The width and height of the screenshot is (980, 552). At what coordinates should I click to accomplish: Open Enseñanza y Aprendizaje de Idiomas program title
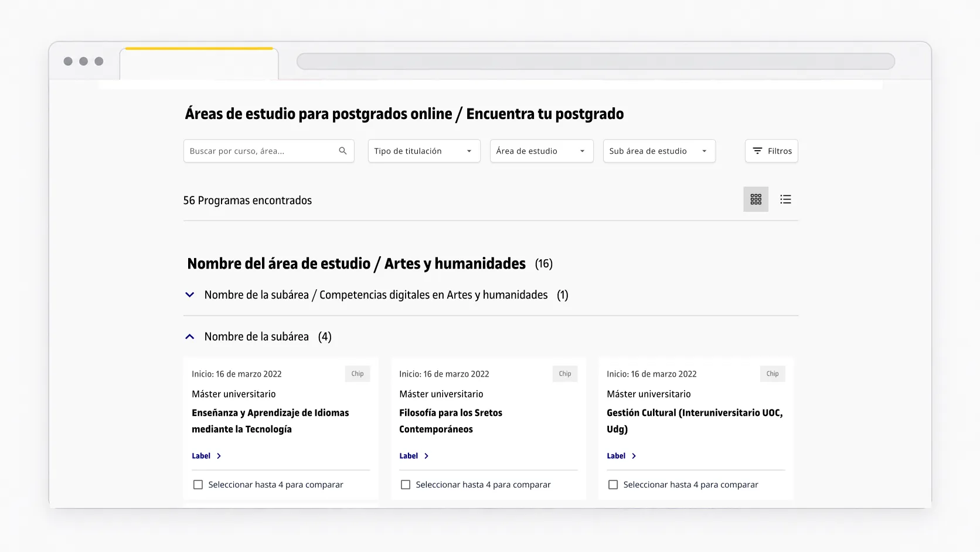[x=270, y=421]
